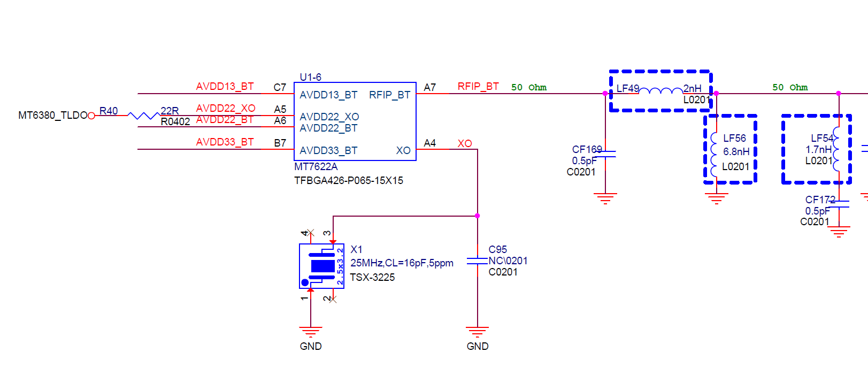Select the R40 resistor zigzag symbol
The image size is (868, 375).
click(144, 116)
